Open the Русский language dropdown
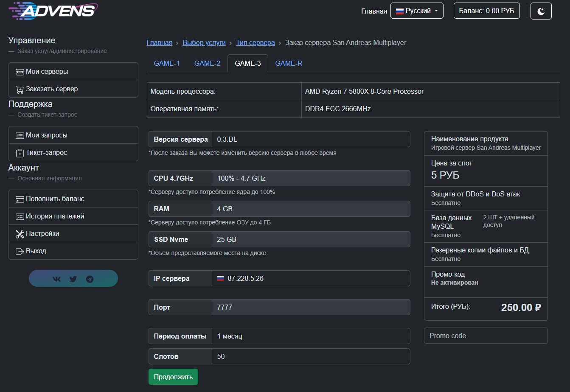 click(x=417, y=11)
